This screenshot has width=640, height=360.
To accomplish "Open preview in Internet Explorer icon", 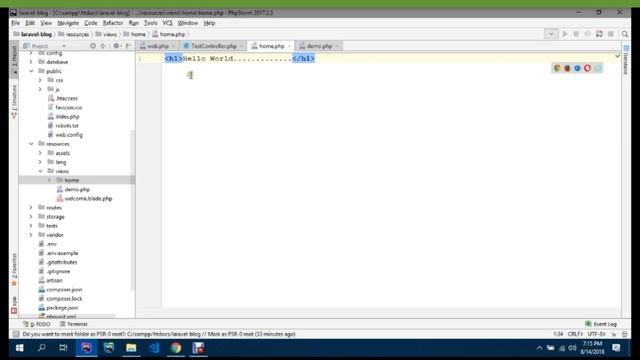I will tap(577, 68).
